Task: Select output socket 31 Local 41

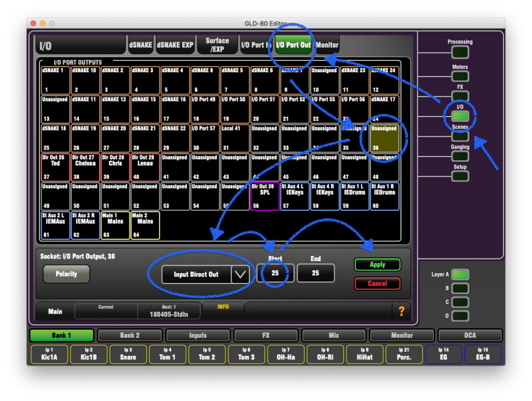Action: 235,138
